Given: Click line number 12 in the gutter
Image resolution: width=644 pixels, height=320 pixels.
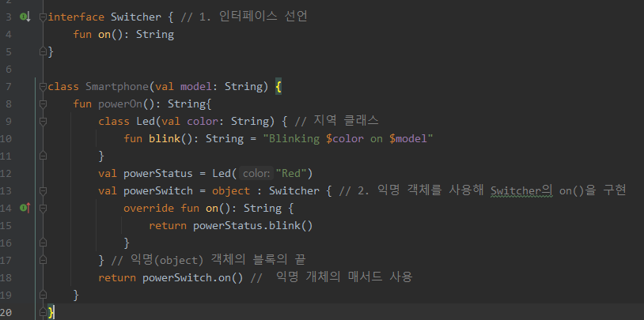Looking at the screenshot, I should tap(6, 174).
